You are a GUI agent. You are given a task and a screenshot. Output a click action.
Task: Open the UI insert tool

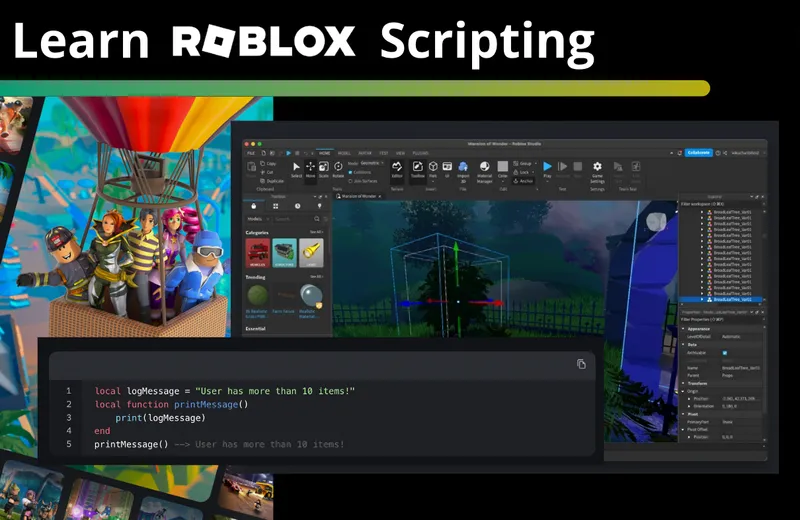pos(447,169)
